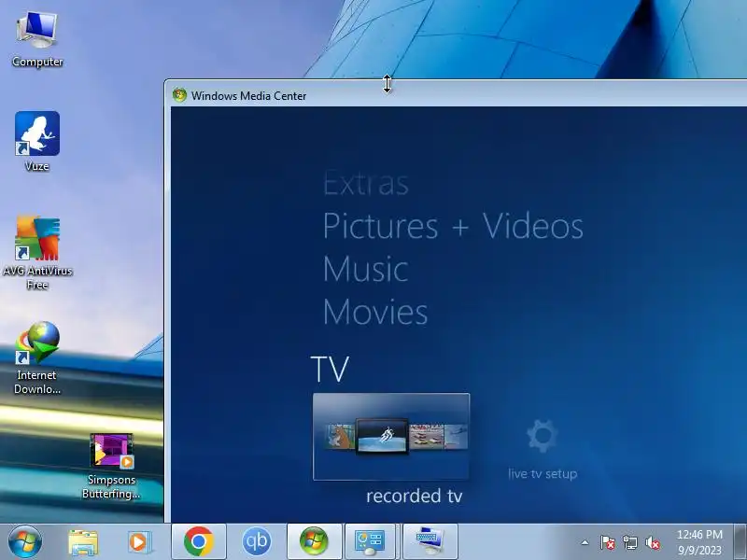Open the clock showing 12:46 PM
Viewport: 747px width, 560px height.
point(699,542)
